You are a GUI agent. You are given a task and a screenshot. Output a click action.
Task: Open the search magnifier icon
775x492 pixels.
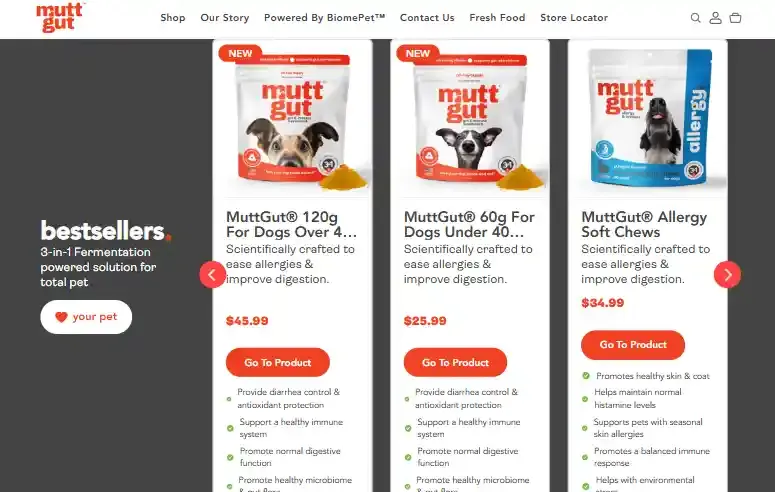click(x=695, y=18)
